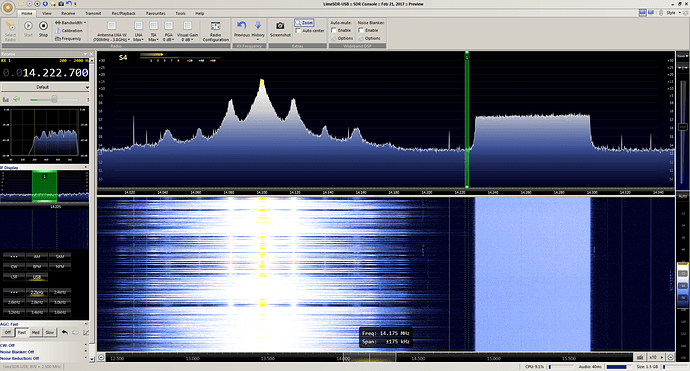Tick the Auto center checkbox
Screen dimensions: 690x371
tap(298, 31)
